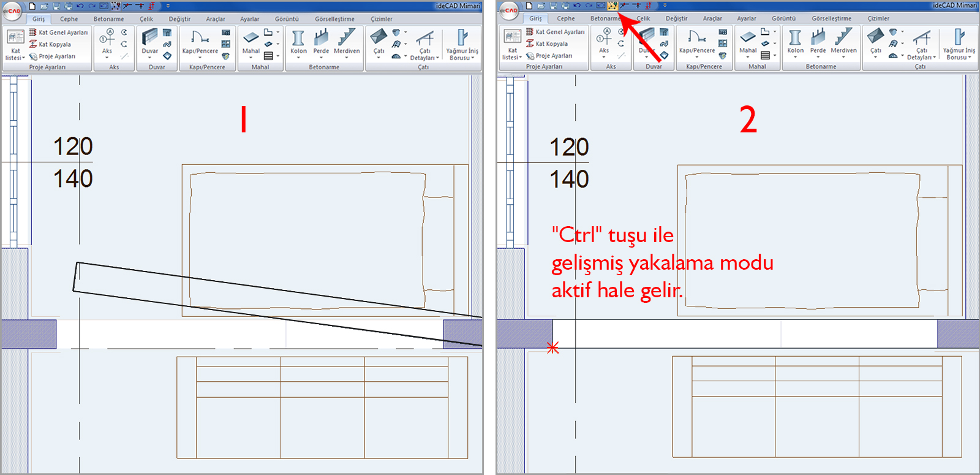The height and width of the screenshot is (475, 980).
Task: Select the Duvar wall tool in left window
Action: [150, 42]
